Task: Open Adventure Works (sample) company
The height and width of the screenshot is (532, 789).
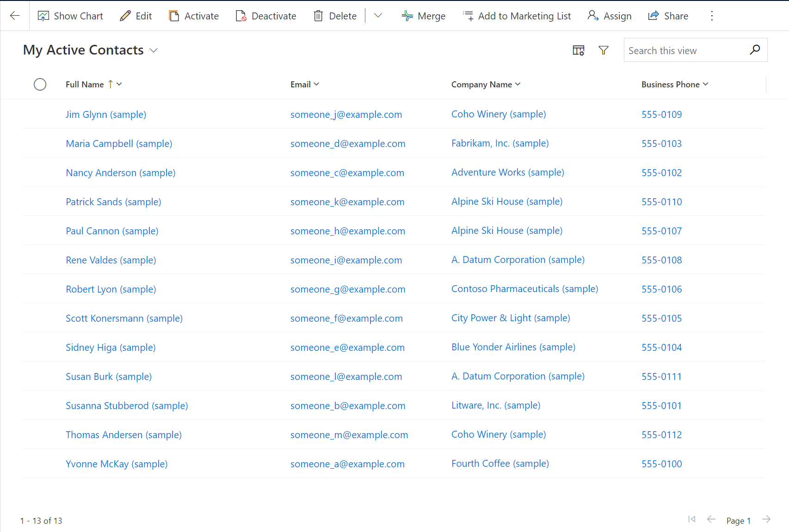Action: coord(508,172)
